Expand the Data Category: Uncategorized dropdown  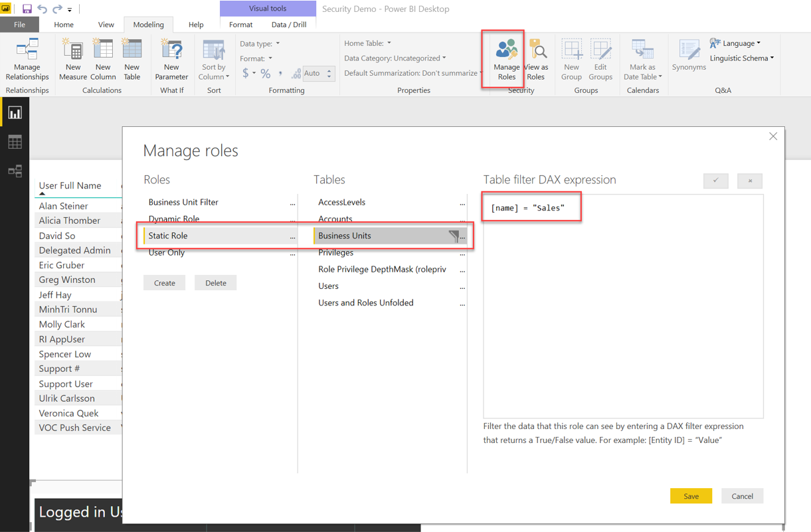click(392, 58)
